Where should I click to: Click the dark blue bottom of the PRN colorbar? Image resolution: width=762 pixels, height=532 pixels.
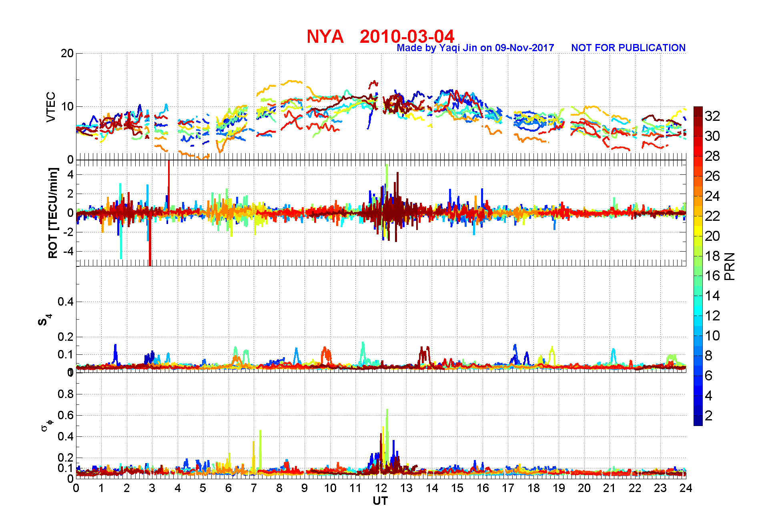[x=698, y=421]
